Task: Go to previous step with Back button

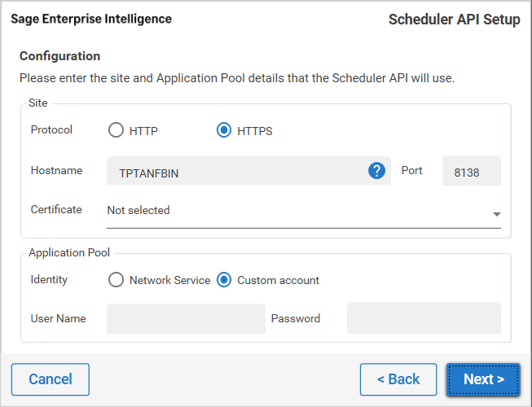Action: click(398, 379)
